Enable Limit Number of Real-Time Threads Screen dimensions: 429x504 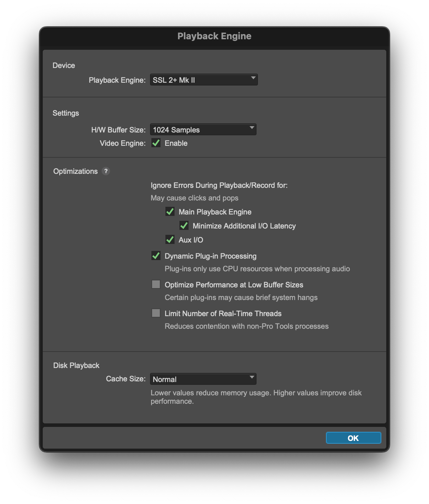pos(156,313)
